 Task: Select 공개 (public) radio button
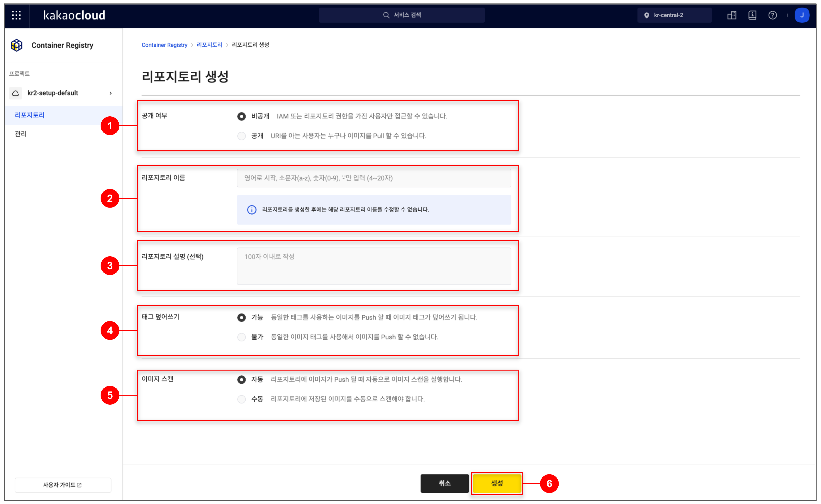coord(242,136)
